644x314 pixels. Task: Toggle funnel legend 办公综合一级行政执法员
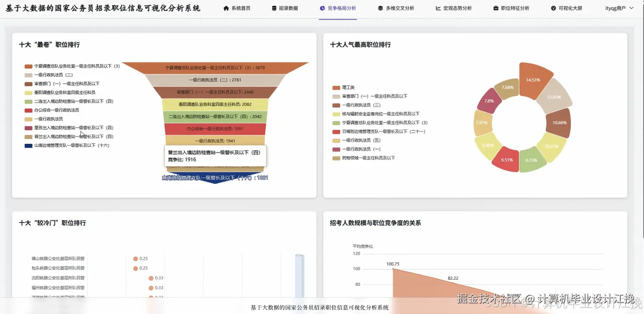52,110
